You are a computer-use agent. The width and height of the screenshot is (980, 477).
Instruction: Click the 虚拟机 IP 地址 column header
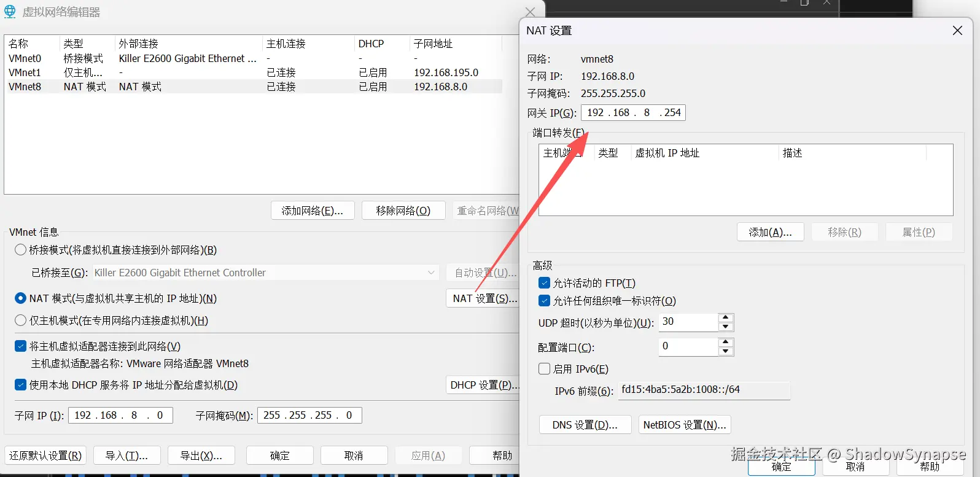click(705, 153)
